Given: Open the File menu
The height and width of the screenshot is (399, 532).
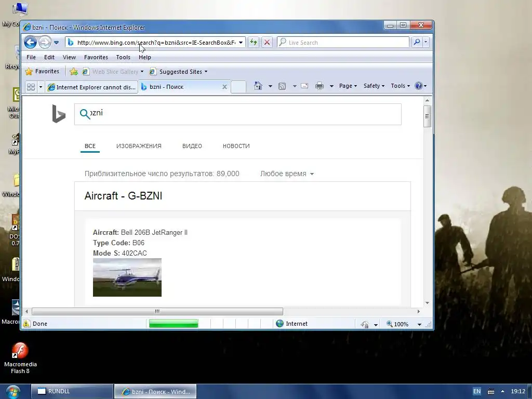Looking at the screenshot, I should (x=31, y=57).
